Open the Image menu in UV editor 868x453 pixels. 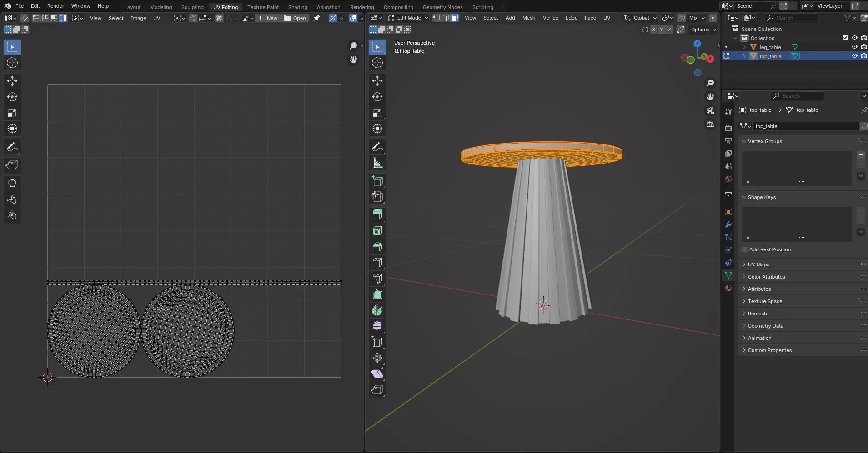click(138, 18)
